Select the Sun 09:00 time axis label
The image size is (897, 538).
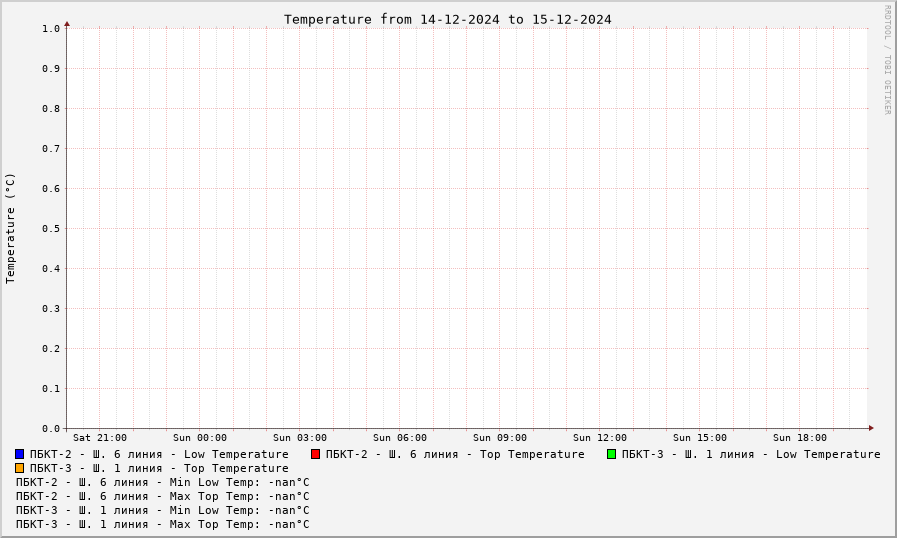(499, 438)
